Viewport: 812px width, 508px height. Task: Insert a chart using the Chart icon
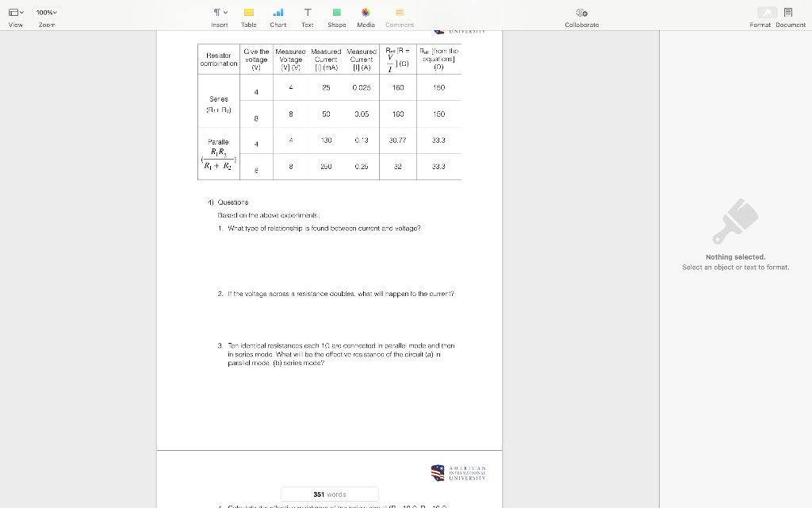(278, 13)
